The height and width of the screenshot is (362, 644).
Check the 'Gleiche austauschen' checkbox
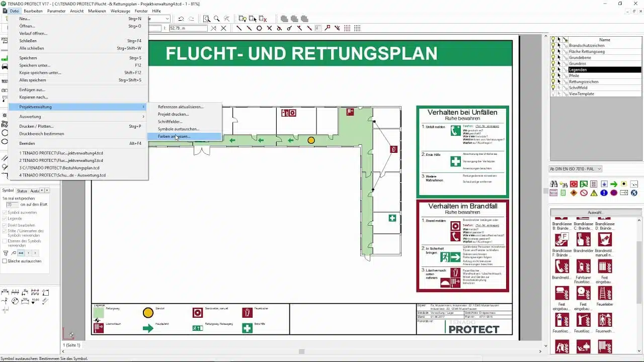coord(5,261)
